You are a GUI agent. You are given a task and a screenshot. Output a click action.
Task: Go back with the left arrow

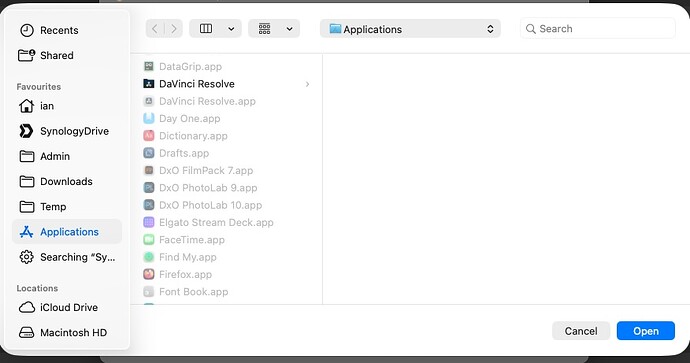(x=154, y=29)
